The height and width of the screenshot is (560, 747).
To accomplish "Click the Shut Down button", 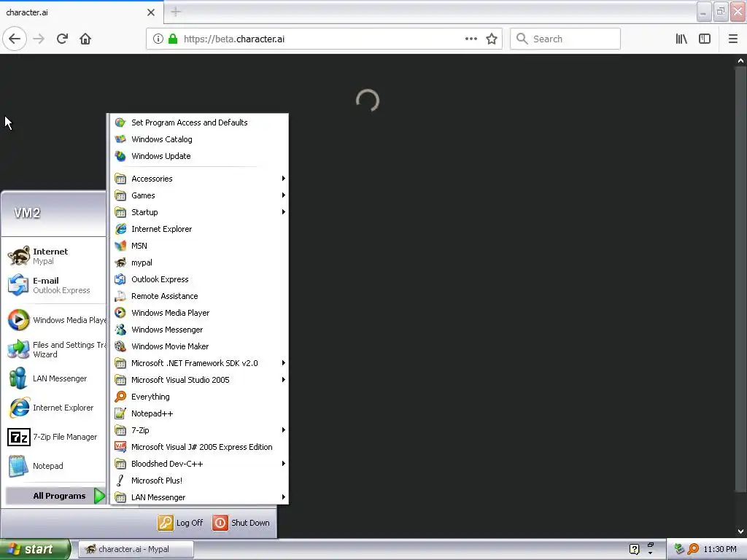I will click(x=241, y=523).
